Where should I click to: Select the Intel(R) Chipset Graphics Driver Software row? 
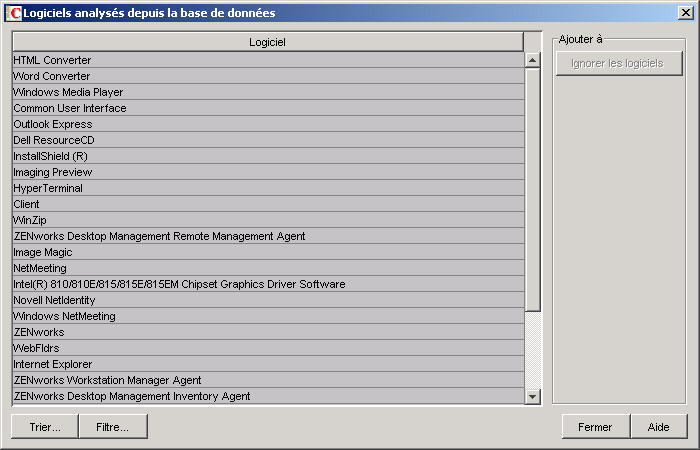pyautogui.click(x=268, y=284)
